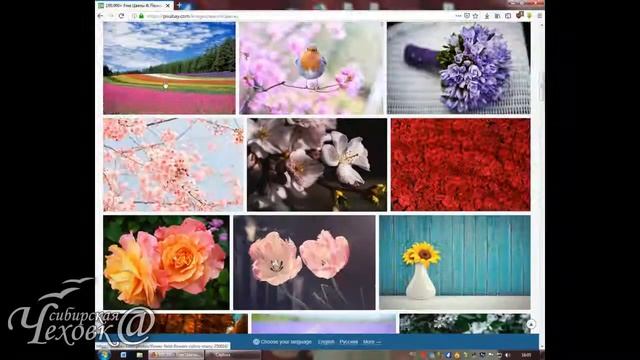Open the robin on pink blossoms photo
This screenshot has height=360, width=640.
(312, 68)
